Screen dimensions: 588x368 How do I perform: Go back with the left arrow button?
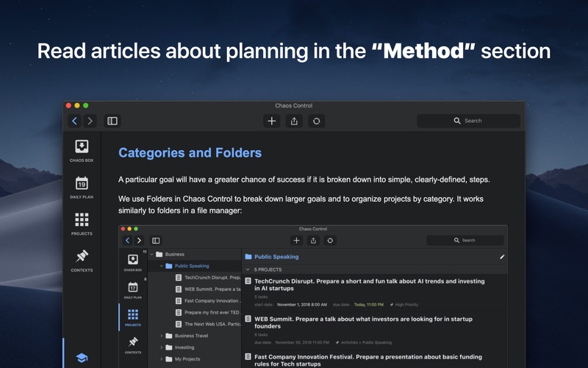pos(74,121)
